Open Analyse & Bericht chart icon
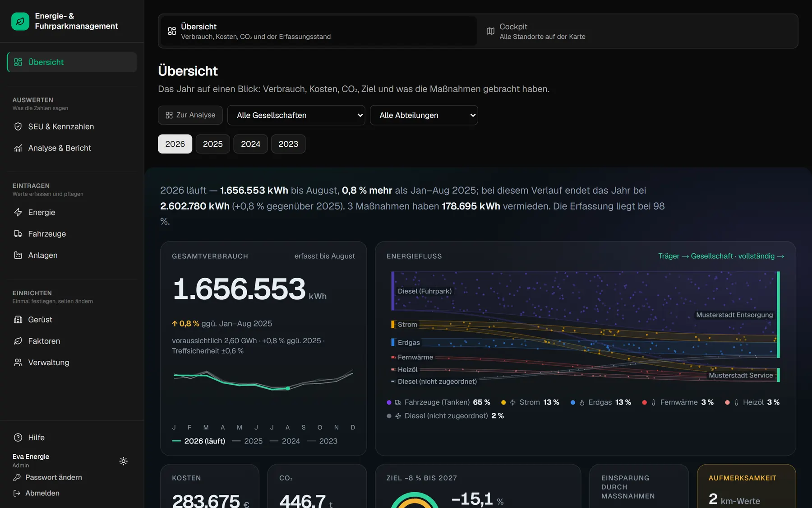The width and height of the screenshot is (812, 508). click(x=18, y=148)
